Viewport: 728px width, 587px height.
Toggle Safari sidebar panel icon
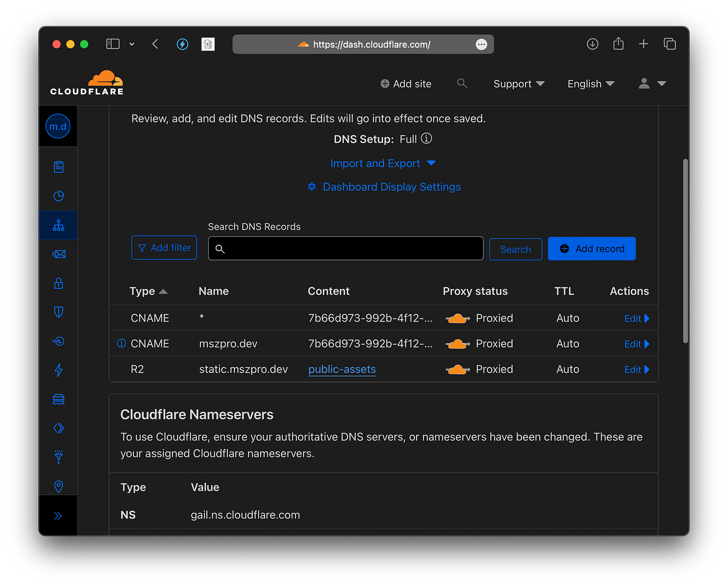[x=113, y=44]
